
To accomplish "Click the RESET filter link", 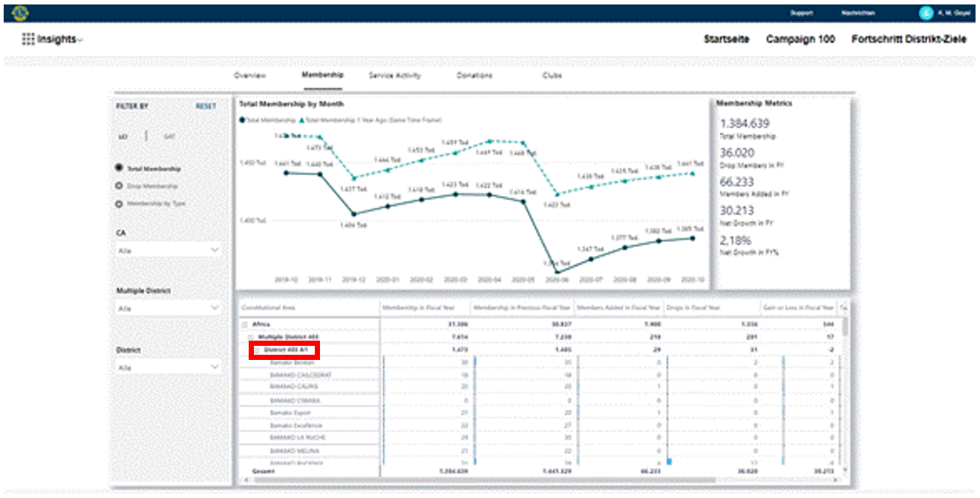I will click(206, 106).
